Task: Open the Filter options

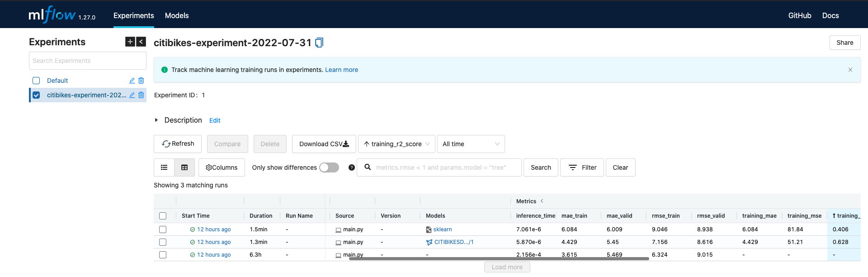Action: tap(582, 167)
